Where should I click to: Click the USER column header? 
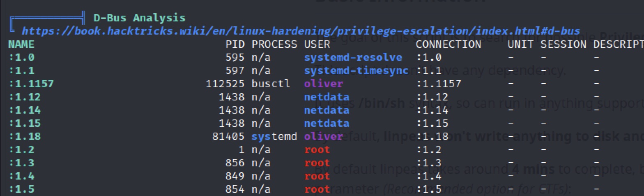[317, 44]
